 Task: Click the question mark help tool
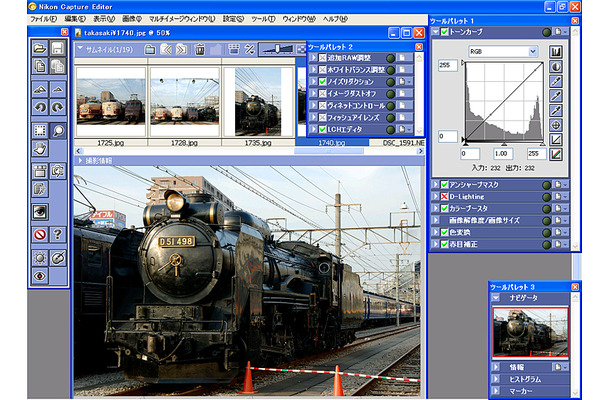point(58,235)
